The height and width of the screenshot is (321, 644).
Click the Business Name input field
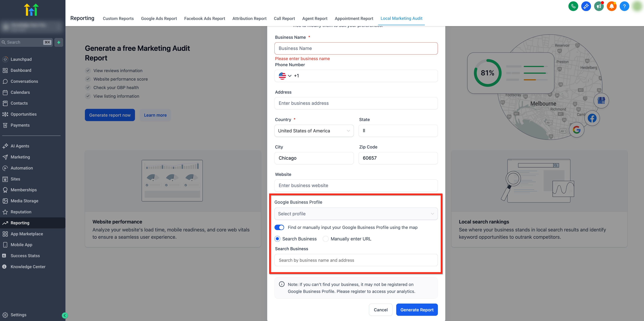click(x=356, y=48)
